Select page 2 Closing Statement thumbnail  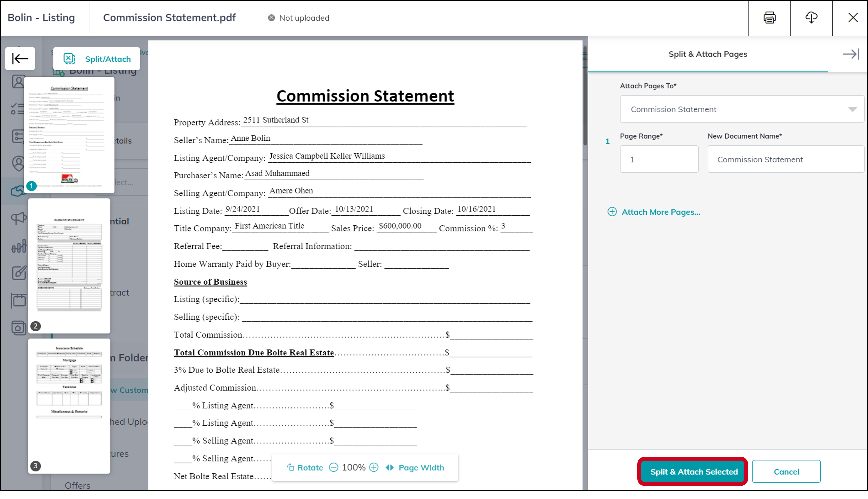click(69, 266)
